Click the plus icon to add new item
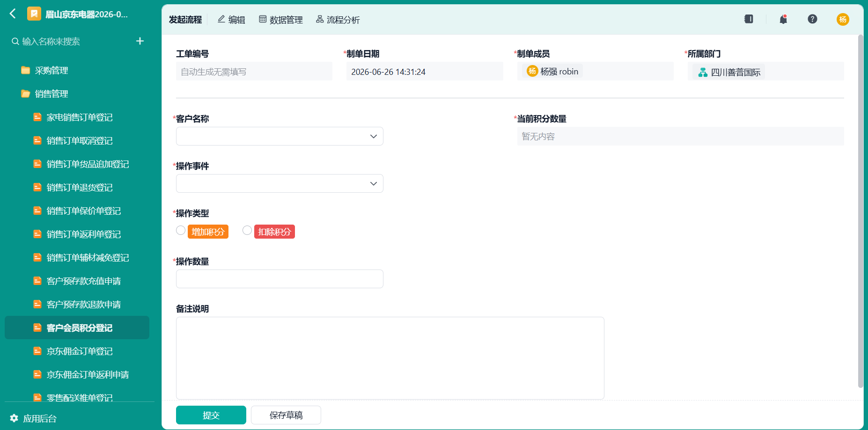This screenshot has height=430, width=868. tap(140, 41)
